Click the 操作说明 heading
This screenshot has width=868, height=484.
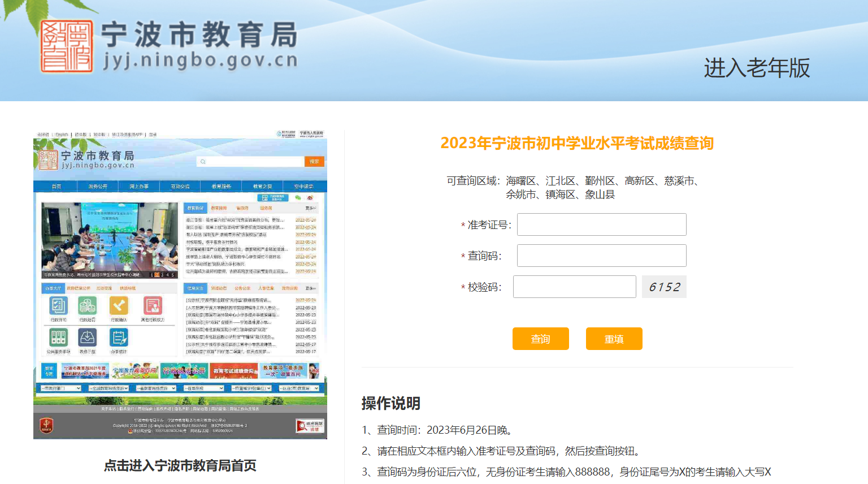click(x=391, y=403)
